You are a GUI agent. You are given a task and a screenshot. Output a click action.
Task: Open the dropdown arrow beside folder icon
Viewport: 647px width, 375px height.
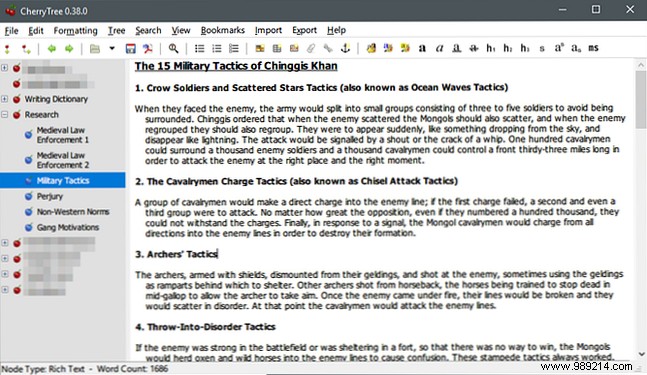coord(112,48)
